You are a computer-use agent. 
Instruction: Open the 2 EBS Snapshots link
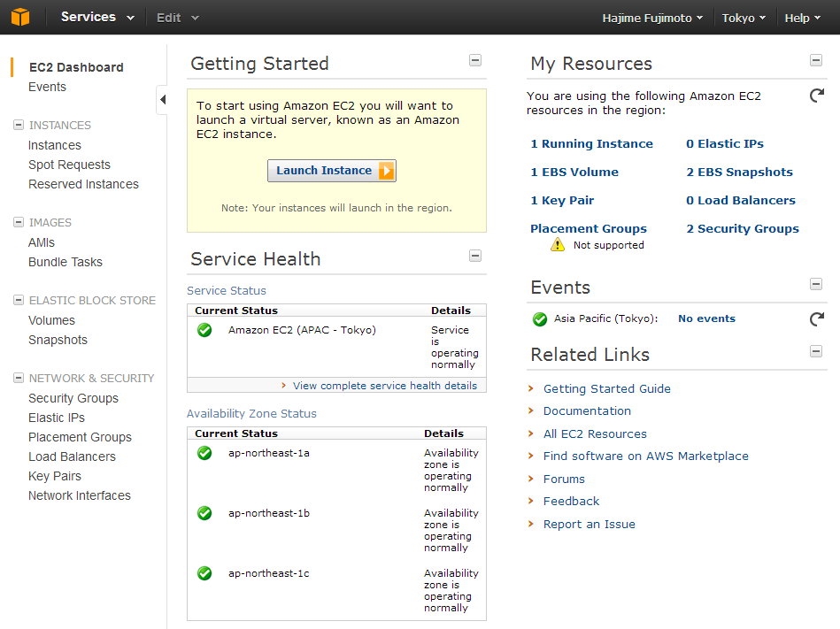(739, 172)
